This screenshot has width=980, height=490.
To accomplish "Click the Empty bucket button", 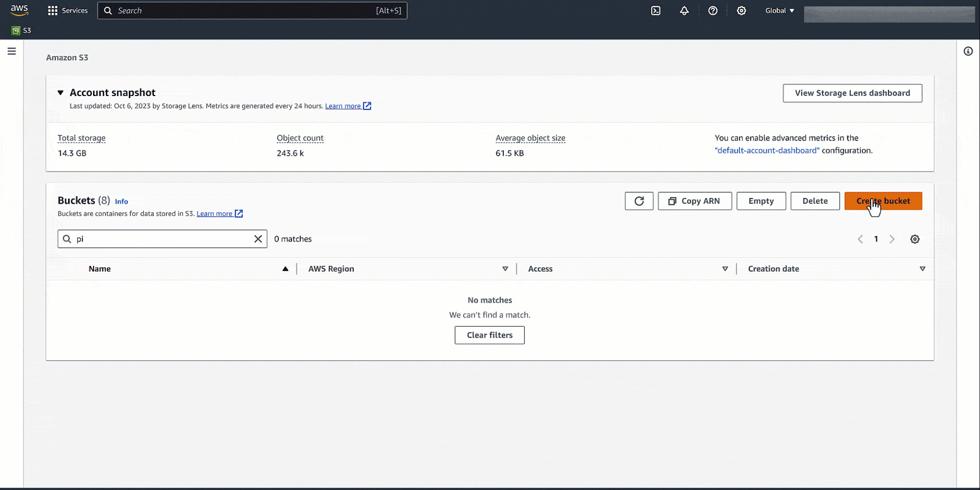I will pos(761,201).
